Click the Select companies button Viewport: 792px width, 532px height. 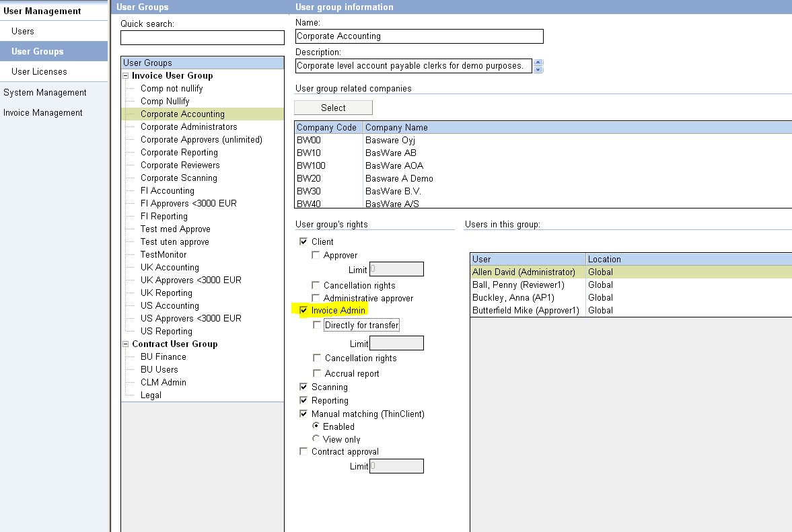click(333, 108)
